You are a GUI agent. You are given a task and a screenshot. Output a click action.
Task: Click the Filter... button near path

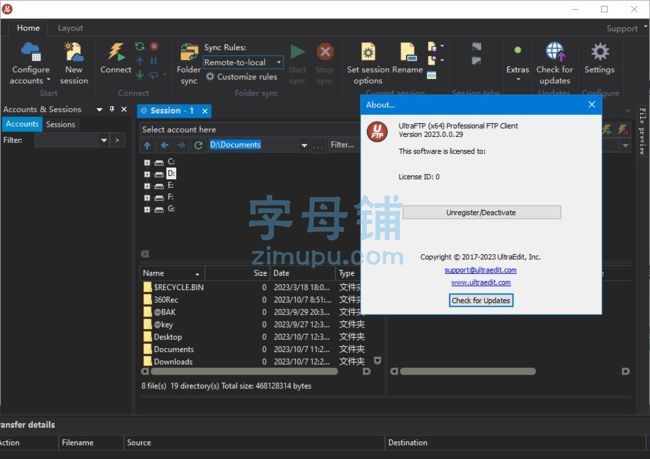342,145
